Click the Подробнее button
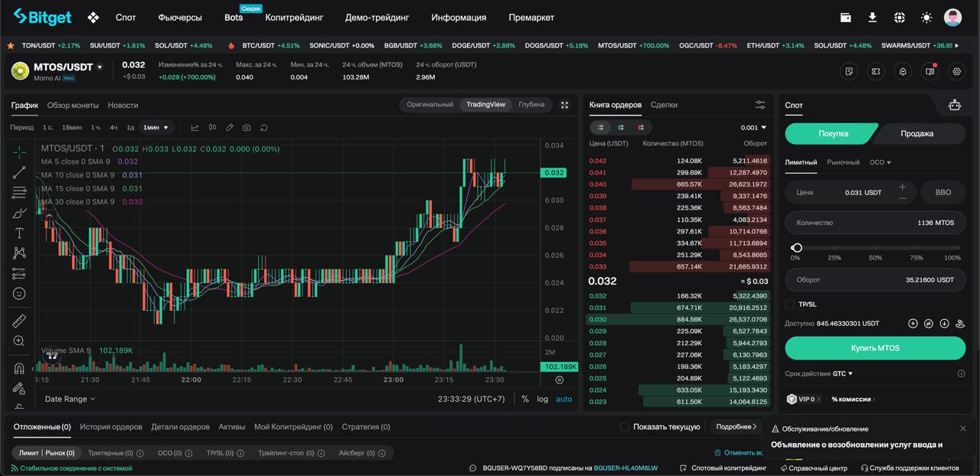This screenshot has height=476, width=980. (x=737, y=426)
